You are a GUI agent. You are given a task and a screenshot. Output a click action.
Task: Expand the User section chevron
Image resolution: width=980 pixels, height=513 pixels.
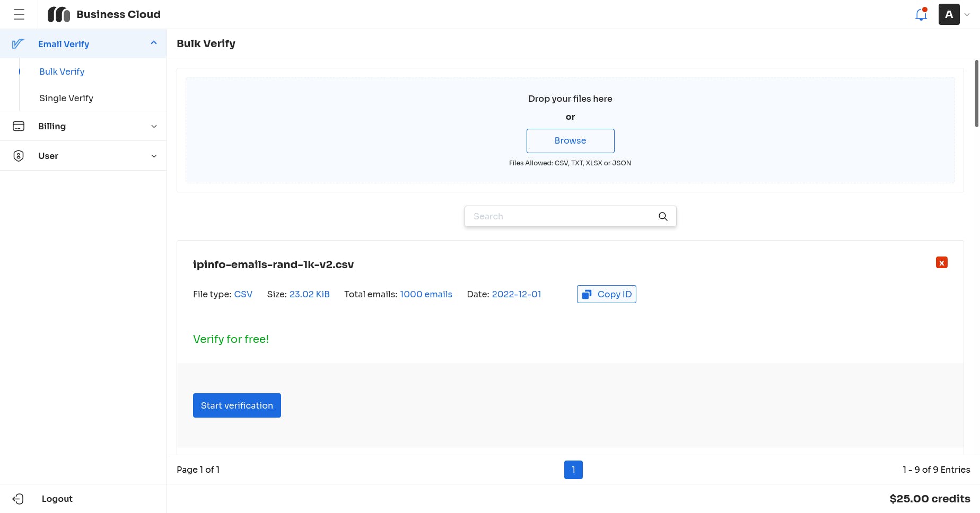tap(154, 156)
